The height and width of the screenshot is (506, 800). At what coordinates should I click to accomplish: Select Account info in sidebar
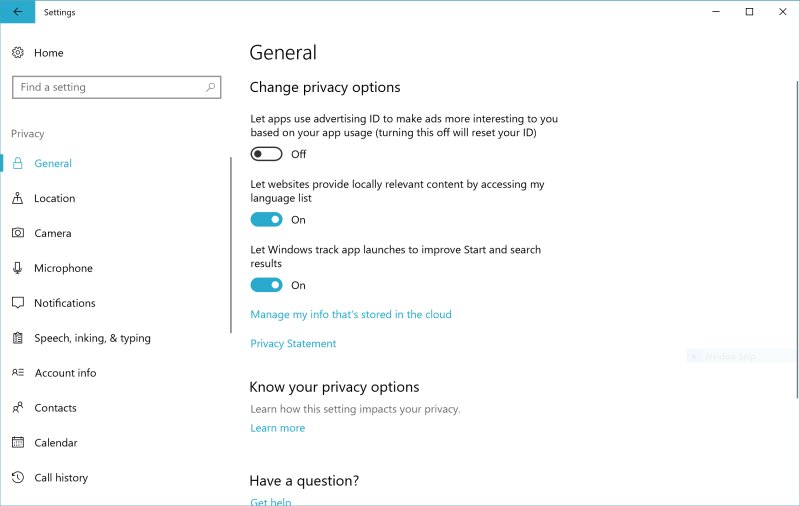click(65, 373)
